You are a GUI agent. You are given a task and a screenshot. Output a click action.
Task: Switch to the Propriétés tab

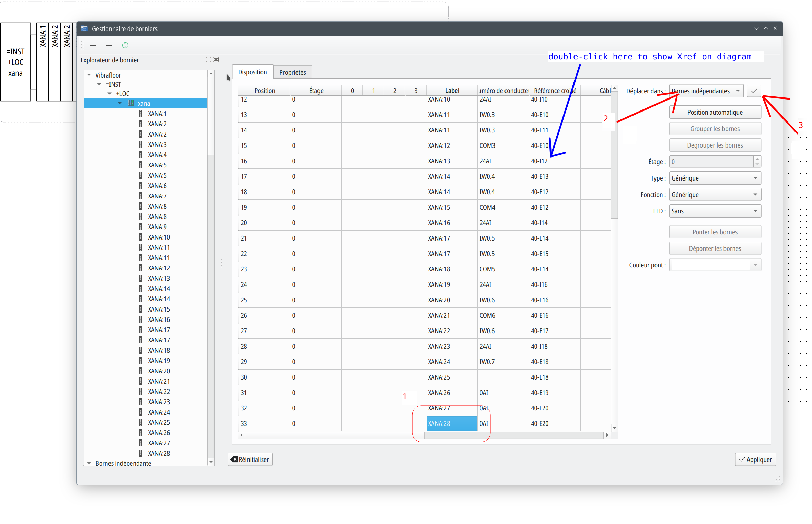coord(292,72)
